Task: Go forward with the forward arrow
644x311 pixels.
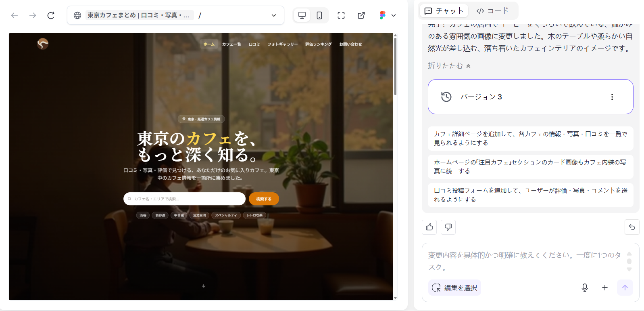Action: coord(33,15)
